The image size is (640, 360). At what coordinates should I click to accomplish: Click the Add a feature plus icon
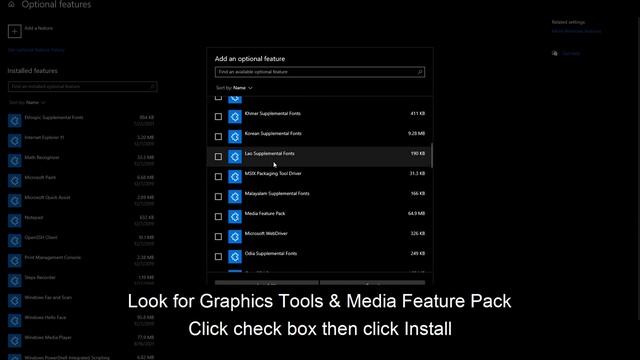[15, 31]
